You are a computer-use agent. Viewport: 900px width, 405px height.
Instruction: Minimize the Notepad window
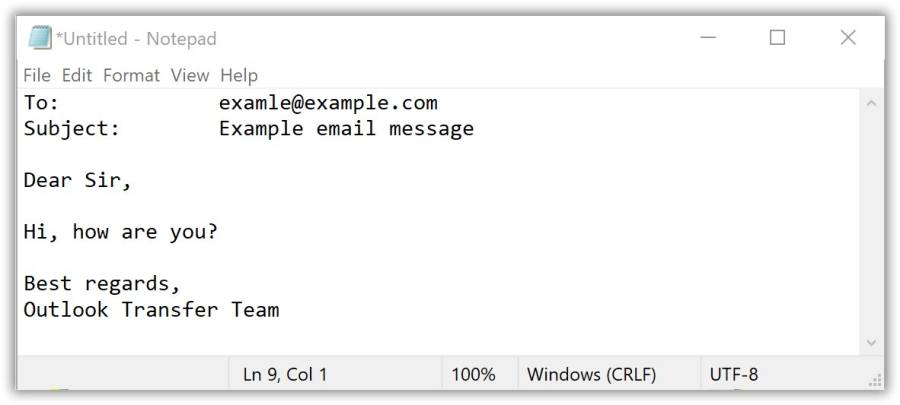tap(708, 38)
